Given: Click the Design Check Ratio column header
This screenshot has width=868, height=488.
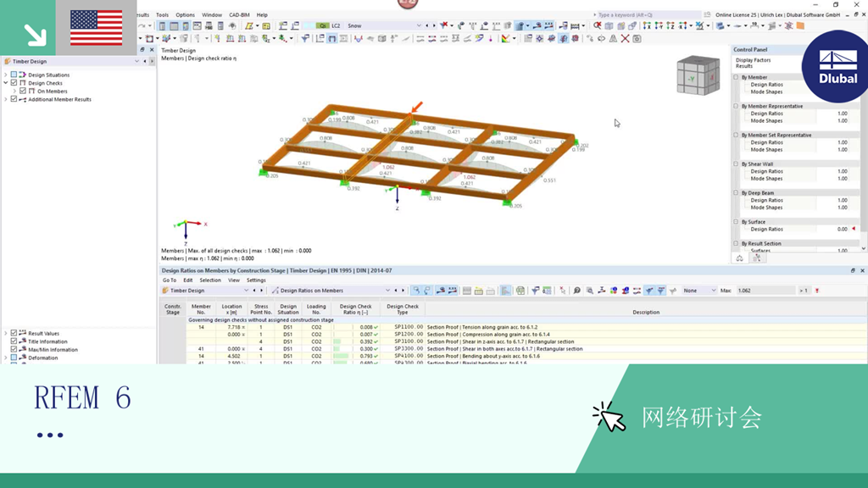Looking at the screenshot, I should coord(355,308).
